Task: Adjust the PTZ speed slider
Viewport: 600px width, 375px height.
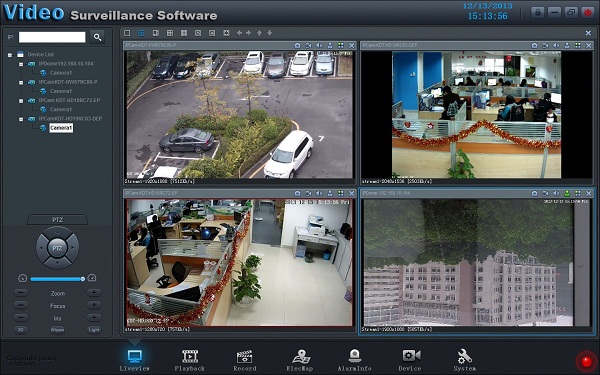Action: pos(57,279)
